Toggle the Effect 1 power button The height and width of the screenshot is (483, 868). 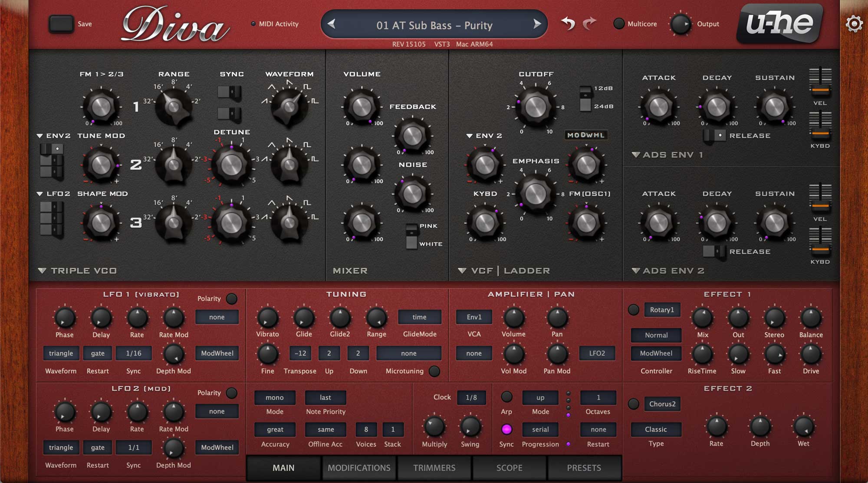point(633,310)
